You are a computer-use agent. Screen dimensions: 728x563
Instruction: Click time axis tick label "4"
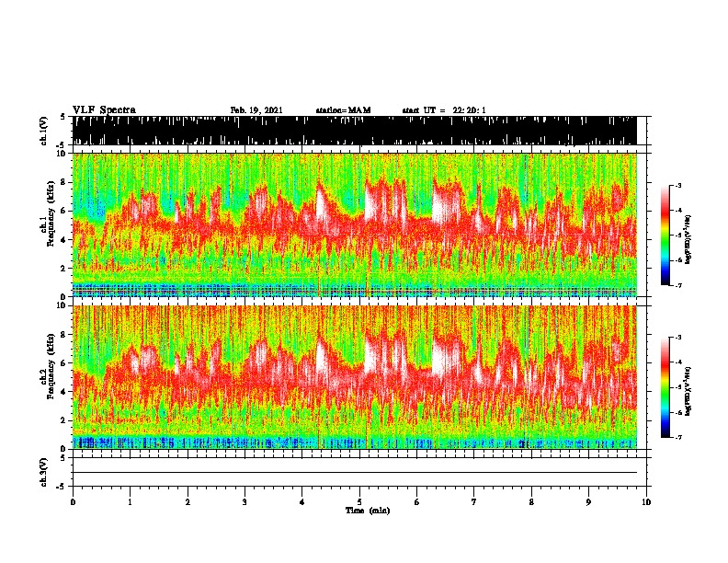pos(302,501)
